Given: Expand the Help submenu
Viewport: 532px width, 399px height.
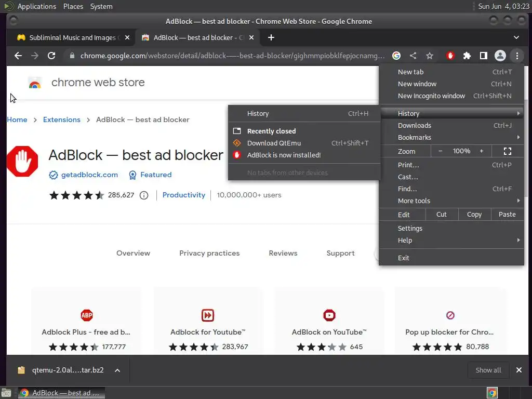Looking at the screenshot, I should tap(451, 240).
